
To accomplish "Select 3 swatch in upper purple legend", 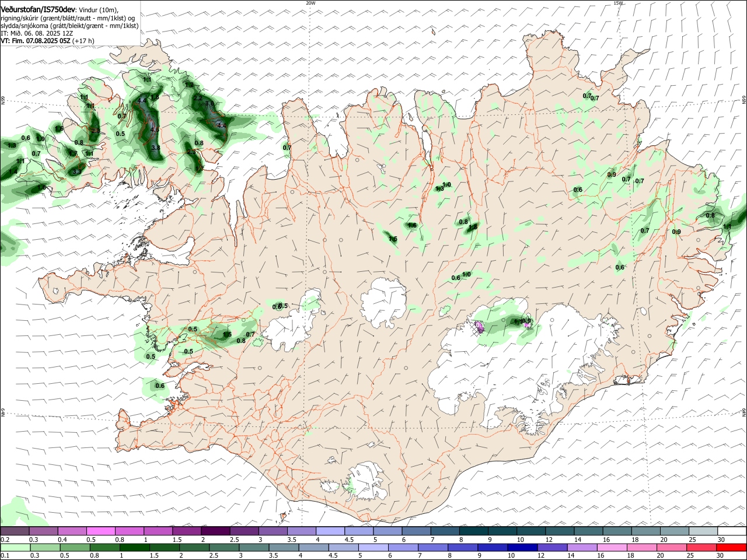I will (x=273, y=531).
